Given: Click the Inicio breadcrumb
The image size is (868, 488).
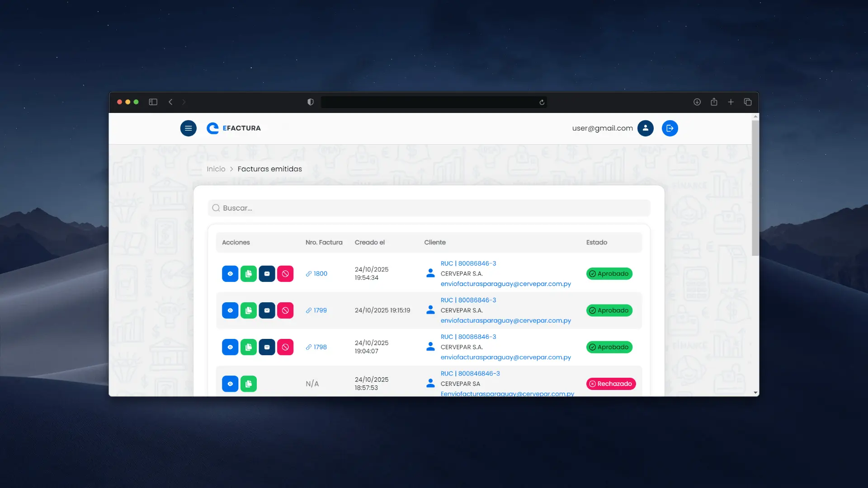Looking at the screenshot, I should pos(216,169).
